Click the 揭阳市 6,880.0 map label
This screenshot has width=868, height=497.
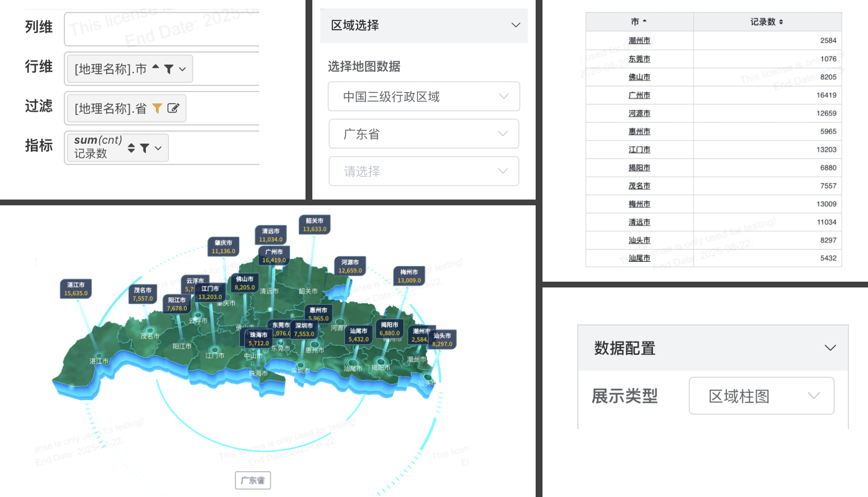pyautogui.click(x=390, y=329)
